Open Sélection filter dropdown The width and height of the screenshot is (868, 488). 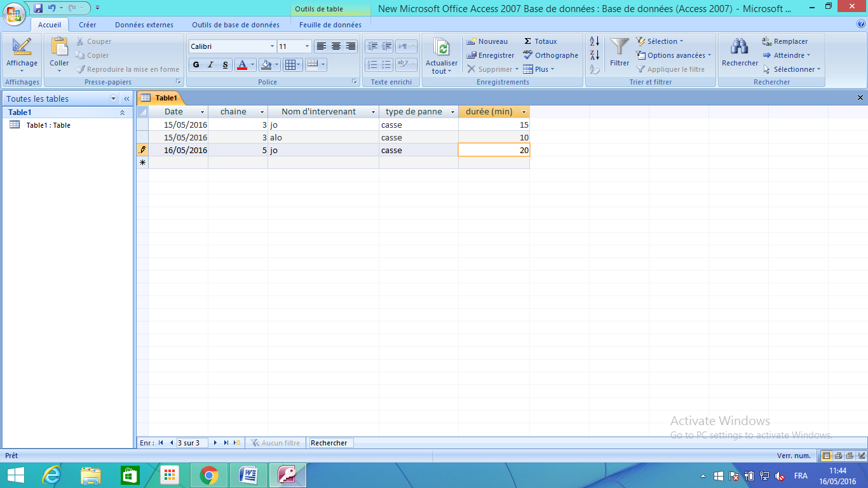(x=660, y=41)
